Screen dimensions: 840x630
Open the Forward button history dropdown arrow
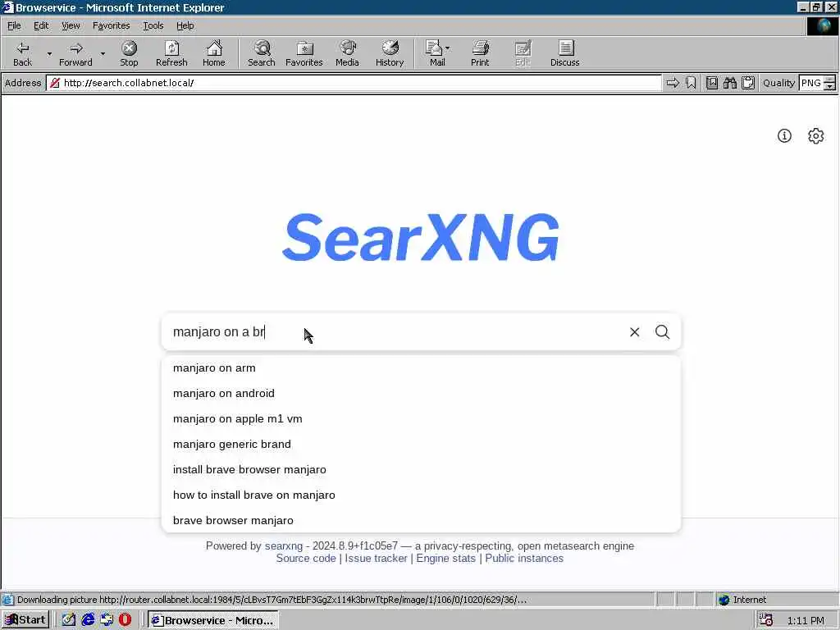103,53
